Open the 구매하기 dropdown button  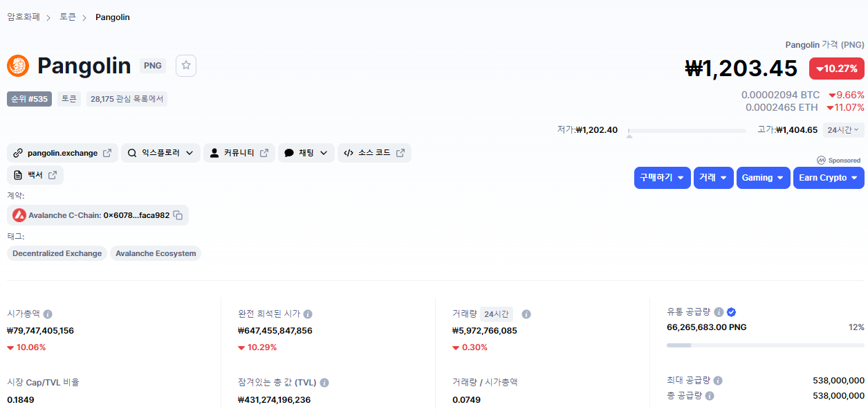pos(662,178)
